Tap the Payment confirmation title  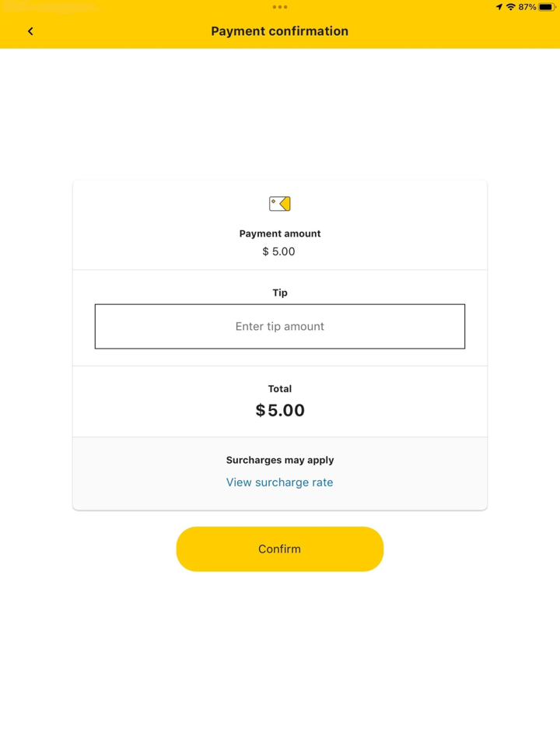[280, 31]
